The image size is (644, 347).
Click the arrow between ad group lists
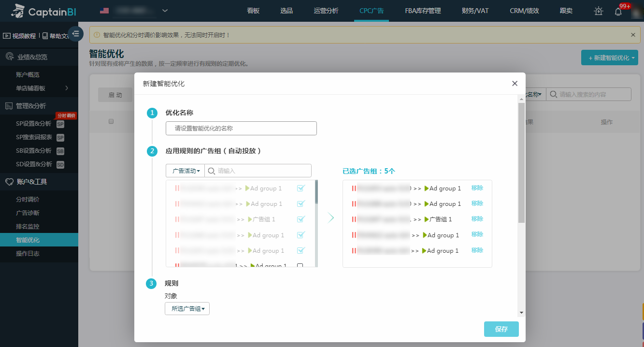coord(330,217)
